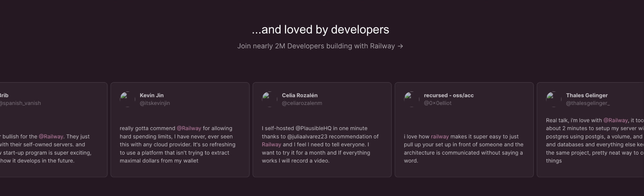
Task: Click @Railway mention in the spanish_vanish tweet
Action: coord(51,137)
